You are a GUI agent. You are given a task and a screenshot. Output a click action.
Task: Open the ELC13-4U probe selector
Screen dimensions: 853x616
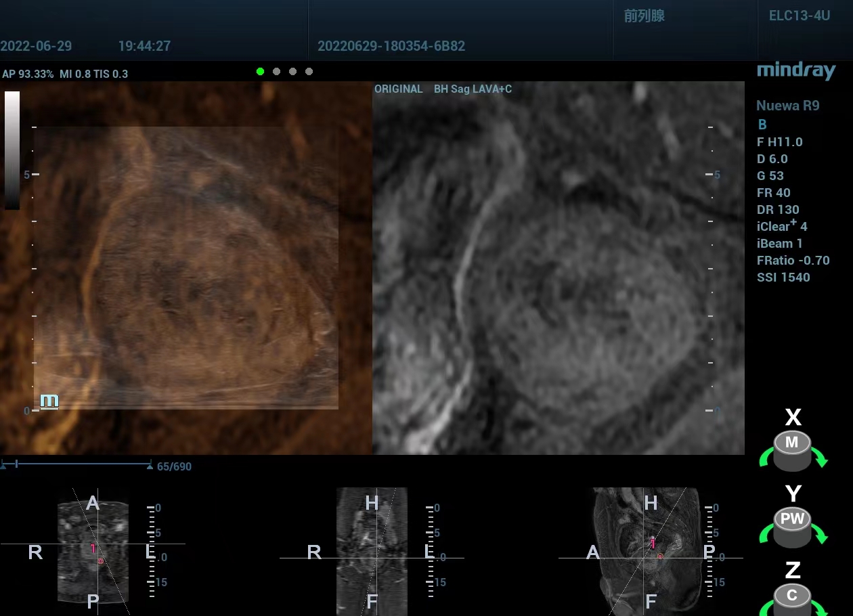tap(799, 16)
